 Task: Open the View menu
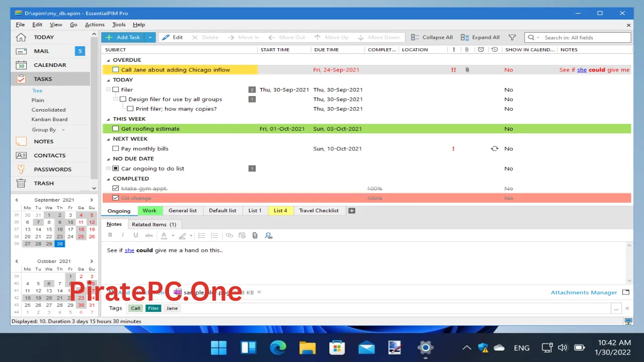(56, 25)
